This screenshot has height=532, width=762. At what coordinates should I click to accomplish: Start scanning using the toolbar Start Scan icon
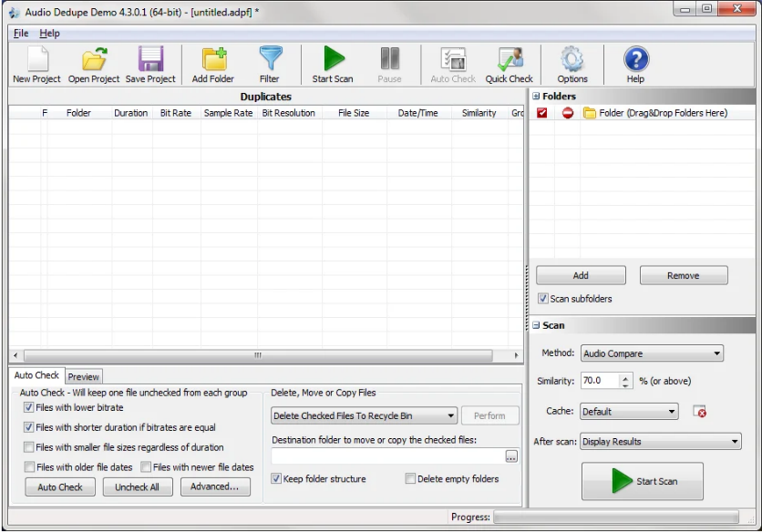click(334, 58)
